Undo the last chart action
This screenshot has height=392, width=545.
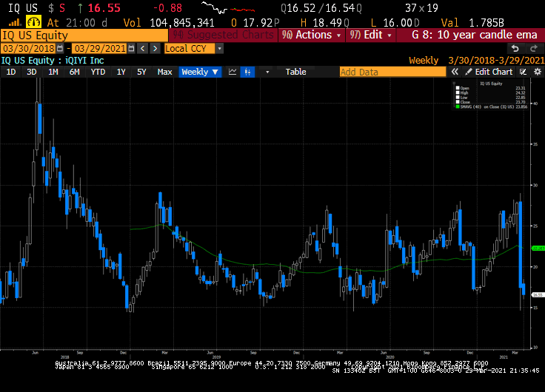[x=515, y=49]
